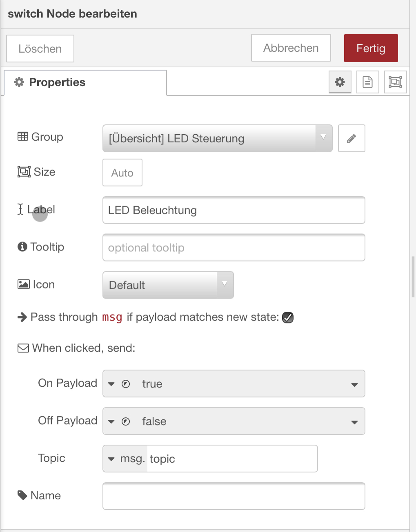Click the empty Name input field

234,496
